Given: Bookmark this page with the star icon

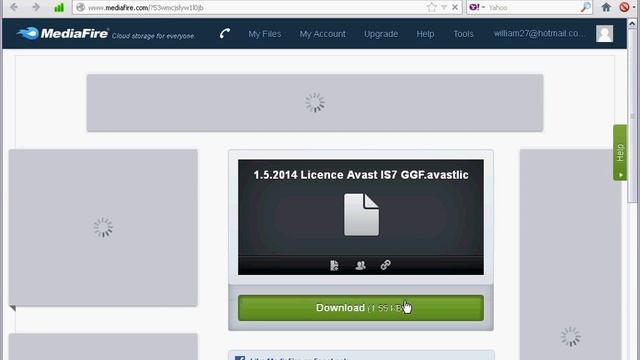Looking at the screenshot, I should pyautogui.click(x=431, y=7).
